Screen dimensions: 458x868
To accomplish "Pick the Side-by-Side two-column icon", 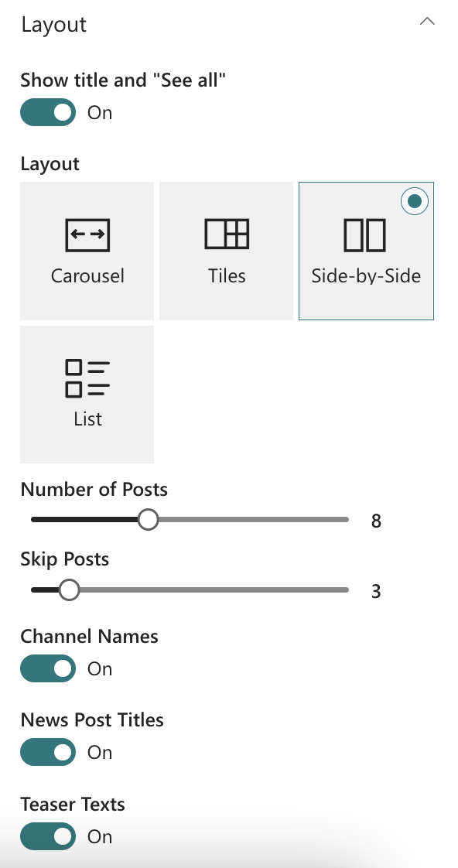I will pyautogui.click(x=365, y=235).
